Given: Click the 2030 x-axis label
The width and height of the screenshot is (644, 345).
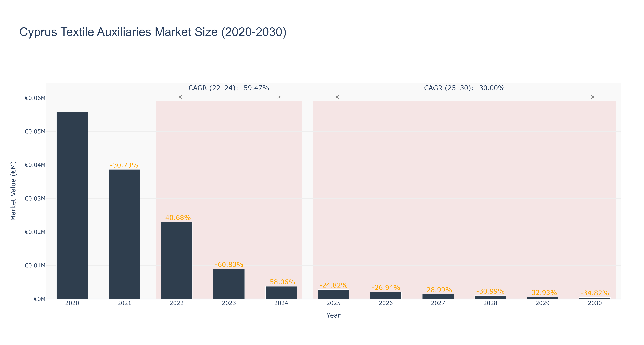Looking at the screenshot, I should tap(595, 303).
